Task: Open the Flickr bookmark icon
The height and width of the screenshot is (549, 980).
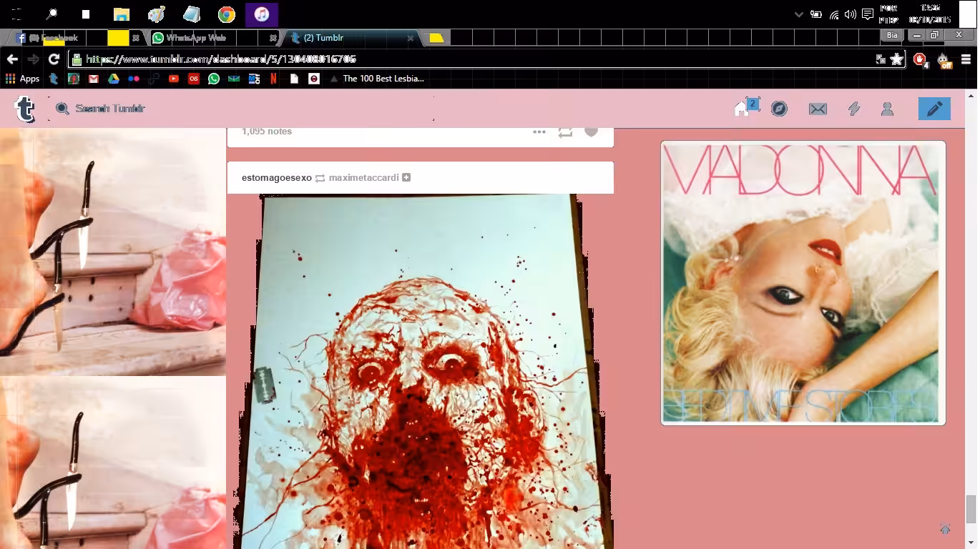Action: coord(134,79)
